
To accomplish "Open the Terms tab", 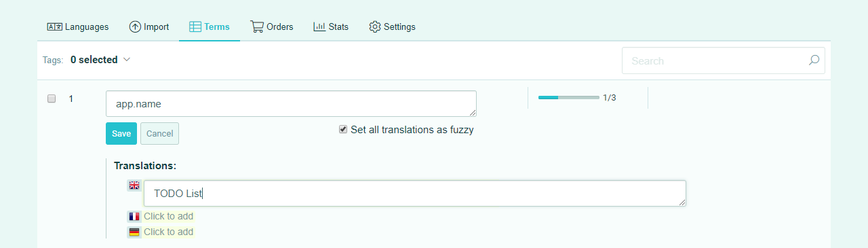I will coord(210,27).
